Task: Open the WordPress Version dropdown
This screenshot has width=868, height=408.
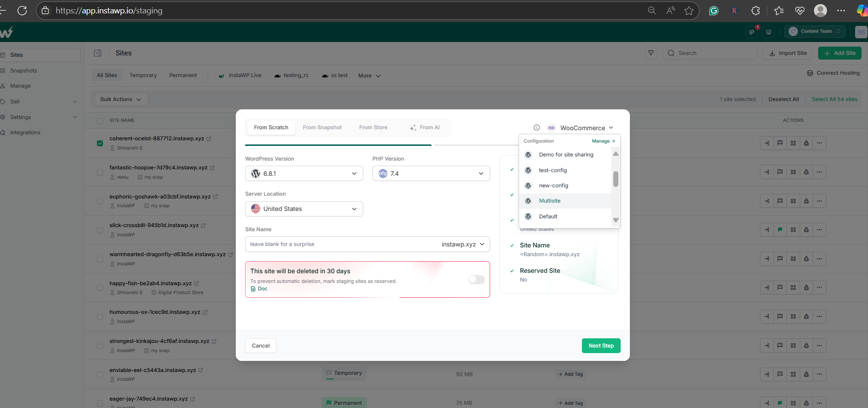Action: pos(304,174)
